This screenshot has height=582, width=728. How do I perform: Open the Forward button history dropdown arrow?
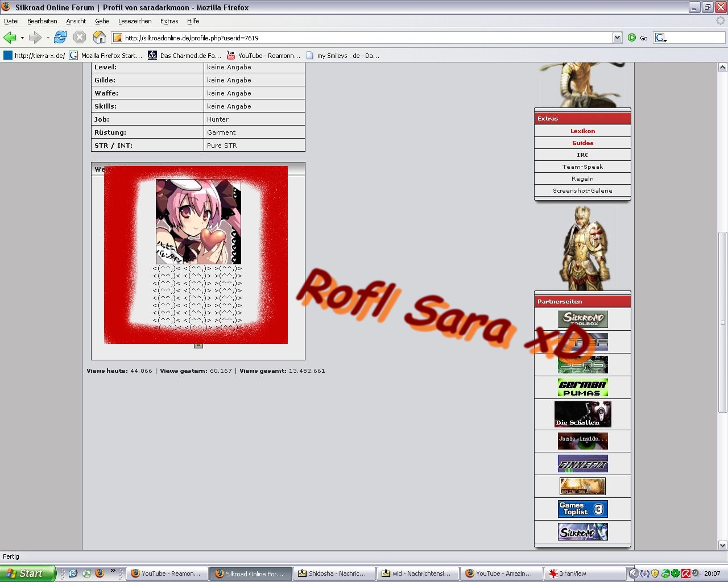(48, 38)
